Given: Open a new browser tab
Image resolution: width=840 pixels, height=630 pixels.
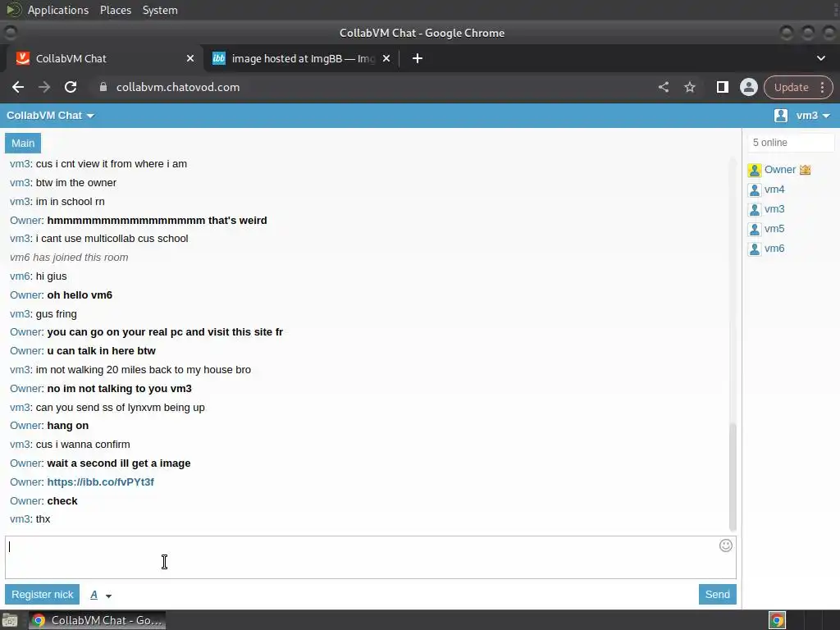Looking at the screenshot, I should tap(418, 58).
